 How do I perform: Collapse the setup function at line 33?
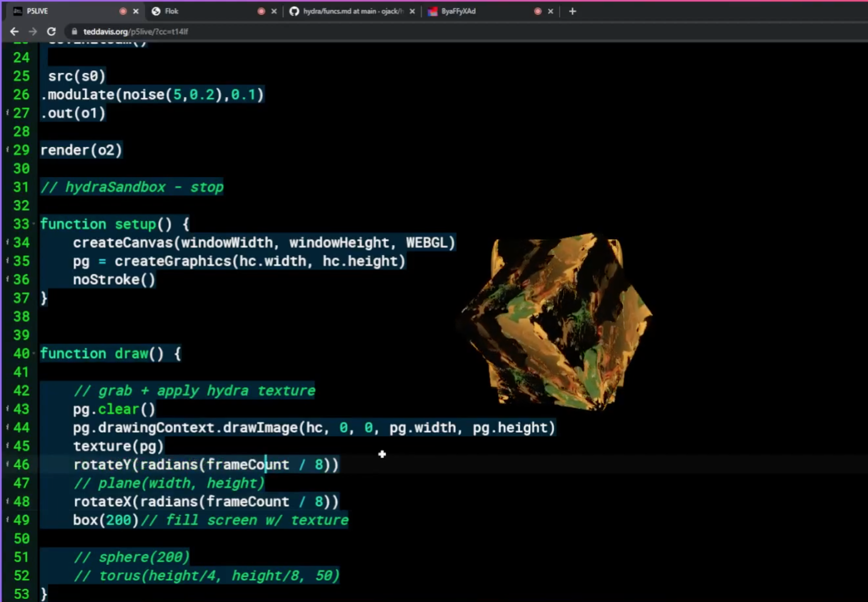[33, 224]
